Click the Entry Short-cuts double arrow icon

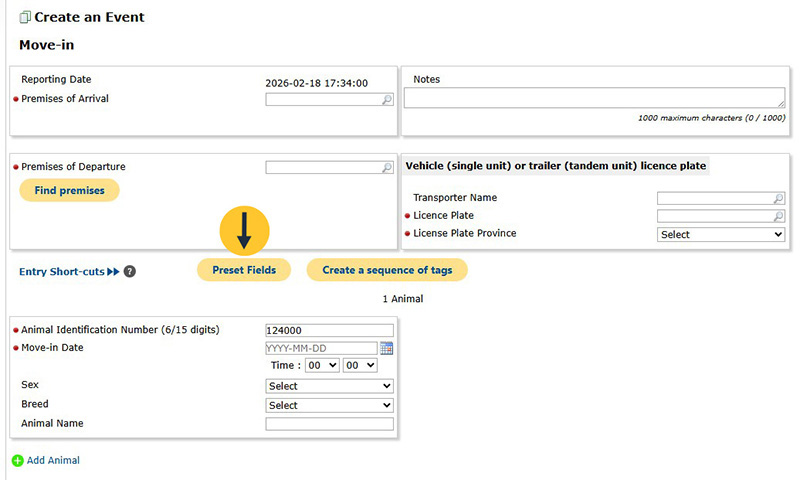113,271
